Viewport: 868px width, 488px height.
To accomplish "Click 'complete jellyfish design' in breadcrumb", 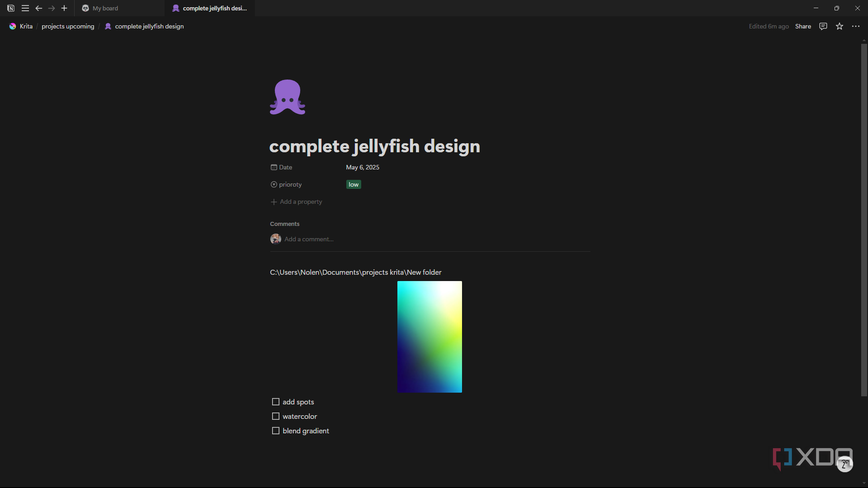I will 149,26.
